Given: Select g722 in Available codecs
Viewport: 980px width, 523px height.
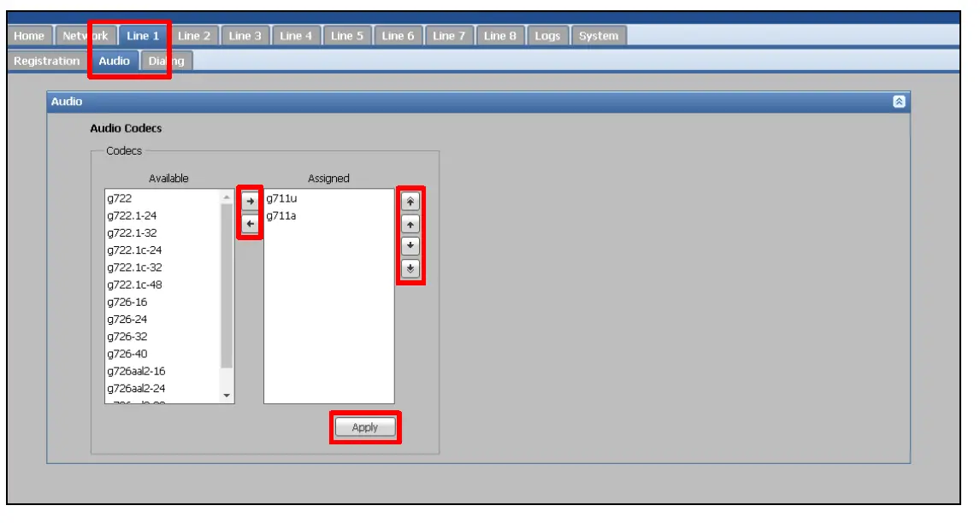Looking at the screenshot, I should click(x=163, y=198).
